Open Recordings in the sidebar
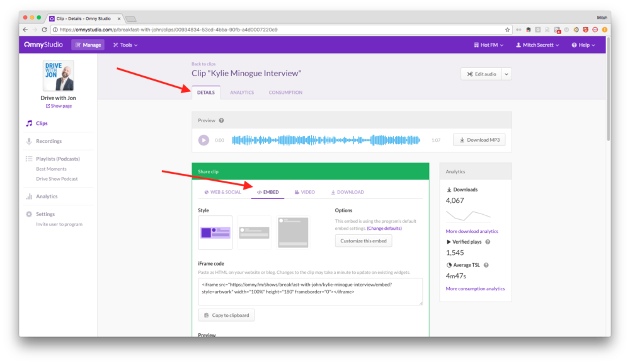The image size is (630, 364). pyautogui.click(x=44, y=141)
